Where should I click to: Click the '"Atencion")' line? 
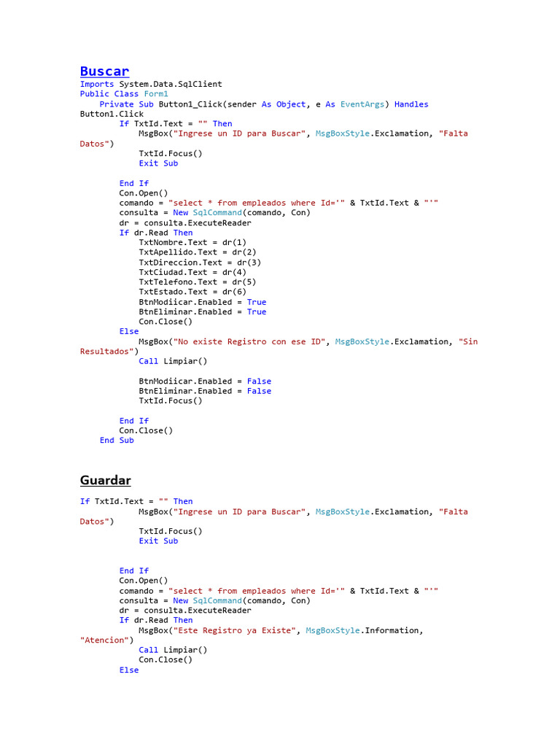pyautogui.click(x=106, y=640)
